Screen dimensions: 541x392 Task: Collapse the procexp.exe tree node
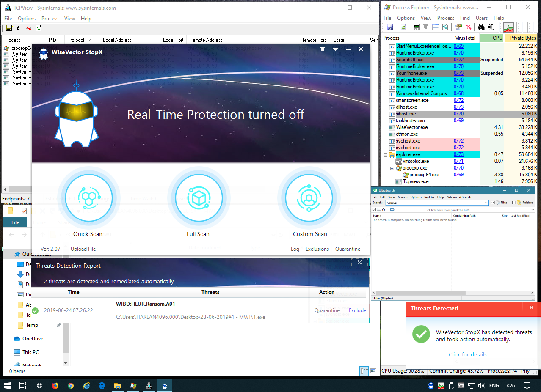point(392,168)
